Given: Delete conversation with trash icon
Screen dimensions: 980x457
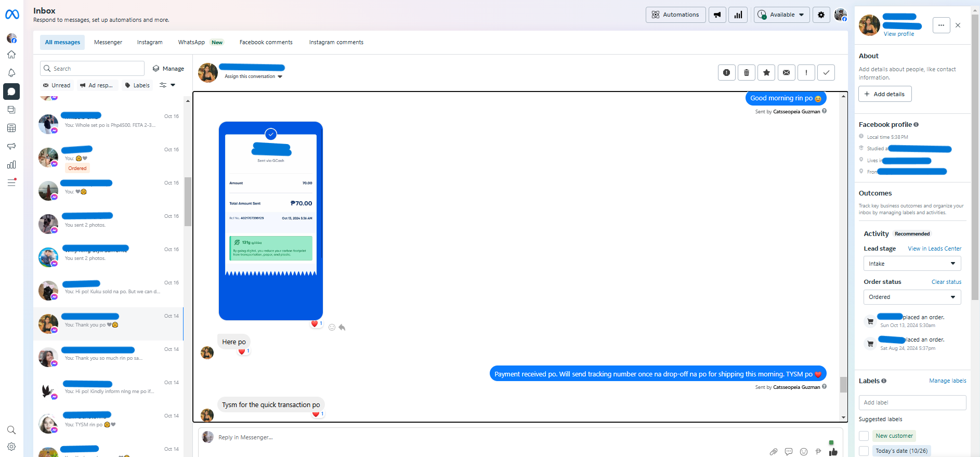Looking at the screenshot, I should [747, 73].
